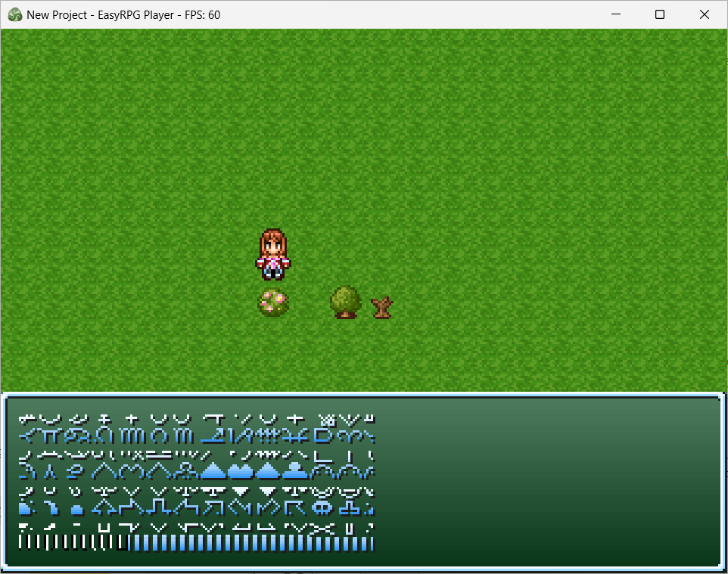Click the blue striped bar along message box bottom

pos(250,543)
